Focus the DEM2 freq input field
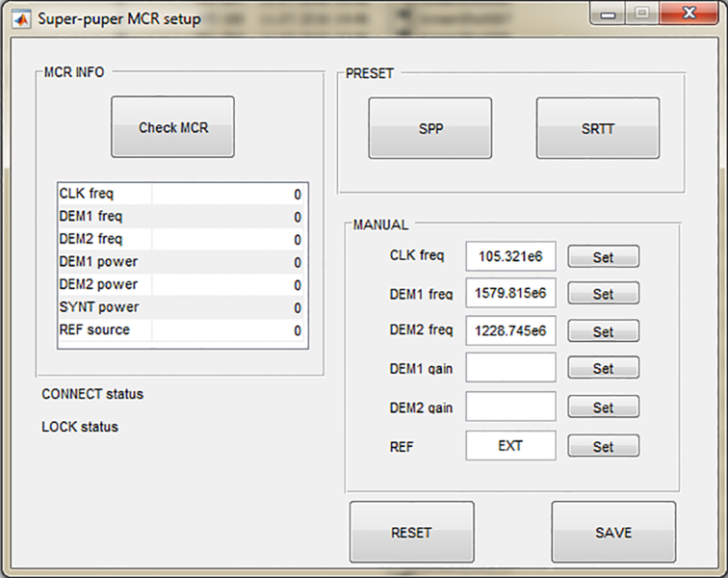The image size is (728, 578). click(x=510, y=330)
